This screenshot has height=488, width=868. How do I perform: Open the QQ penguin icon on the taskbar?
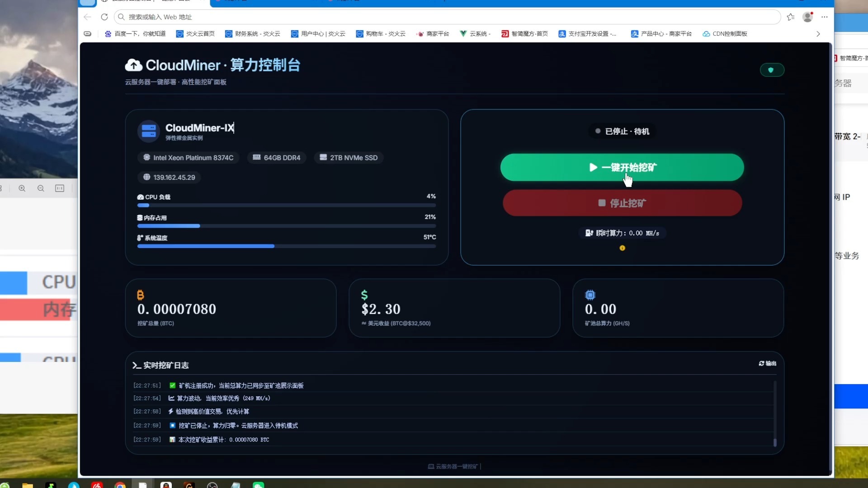coord(166,485)
